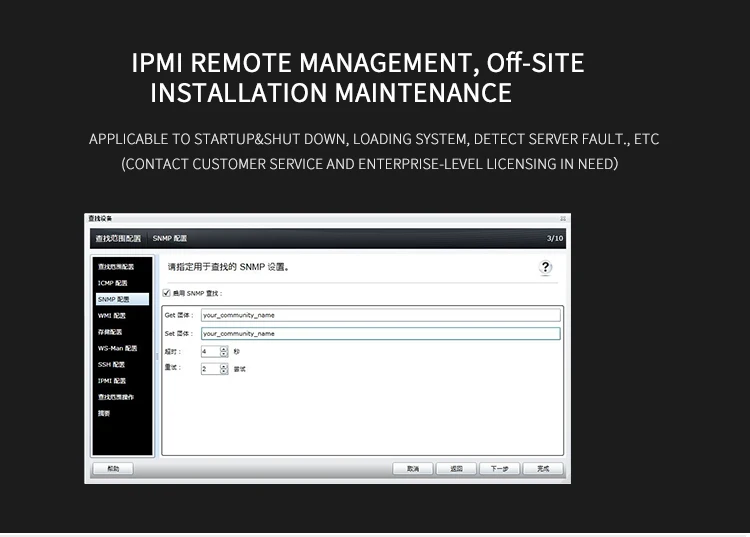
Task: Select 查找范围配置 in the sidebar list
Action: tap(116, 267)
